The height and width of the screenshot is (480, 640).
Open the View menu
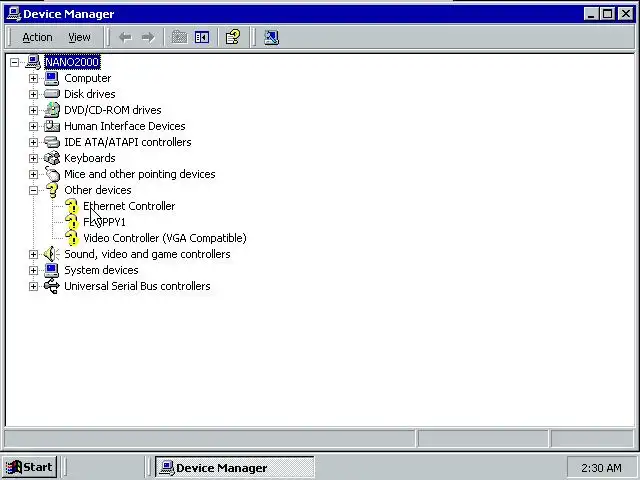click(79, 38)
